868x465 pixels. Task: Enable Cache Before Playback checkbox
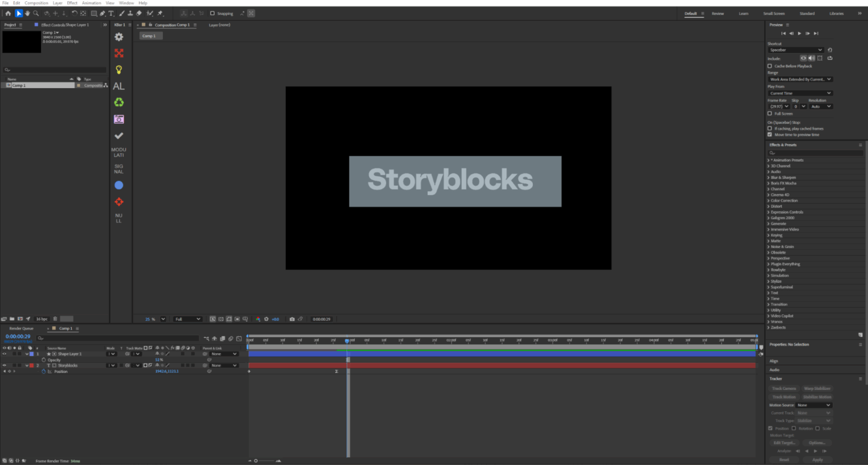770,66
